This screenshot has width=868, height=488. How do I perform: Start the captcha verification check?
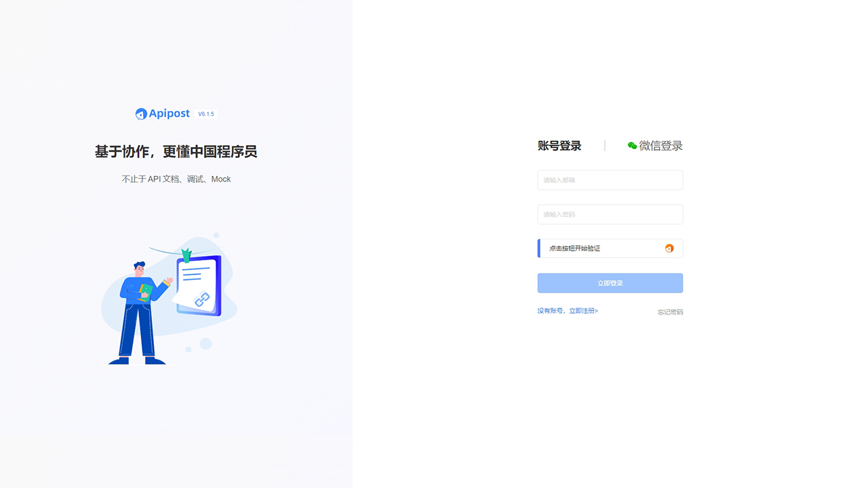click(x=610, y=248)
